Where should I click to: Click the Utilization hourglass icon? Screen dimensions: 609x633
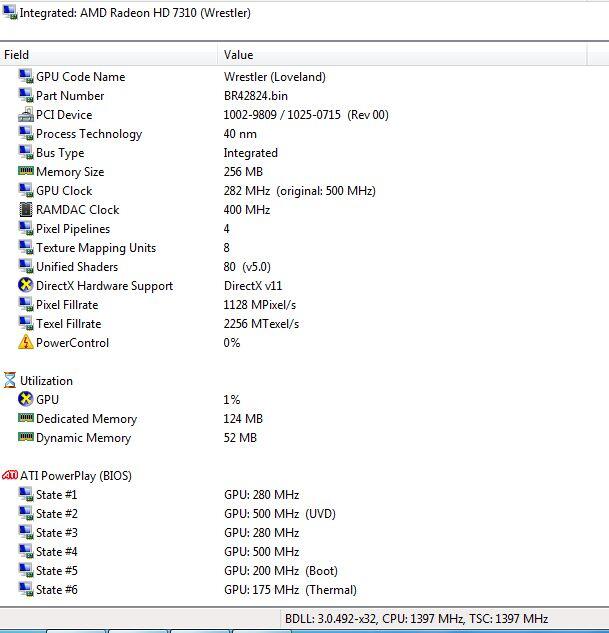click(10, 380)
